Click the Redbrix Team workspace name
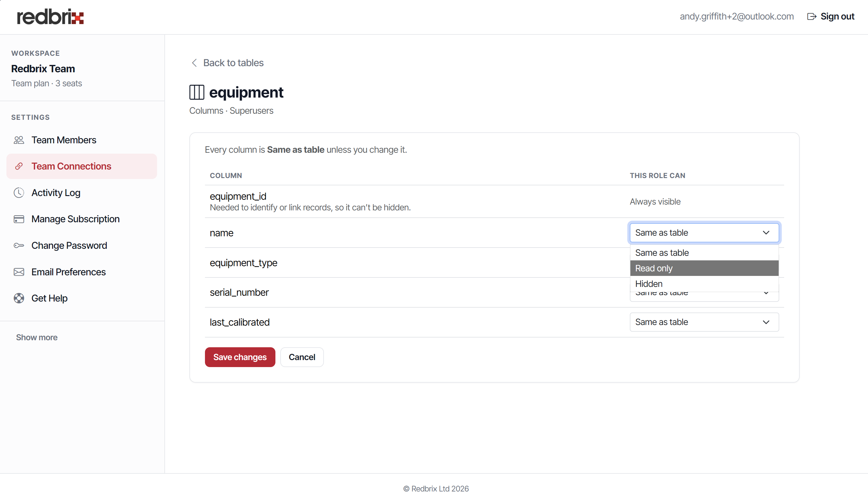 [x=43, y=69]
